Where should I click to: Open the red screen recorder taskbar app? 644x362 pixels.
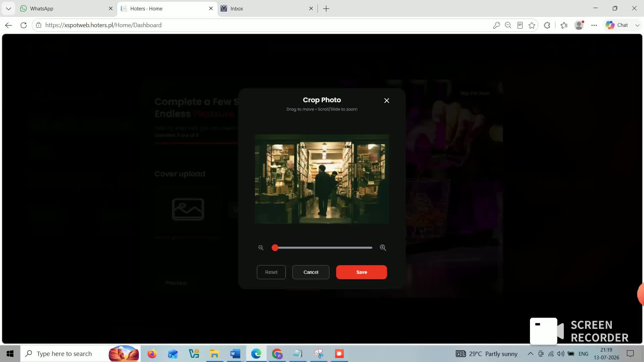pyautogui.click(x=339, y=354)
